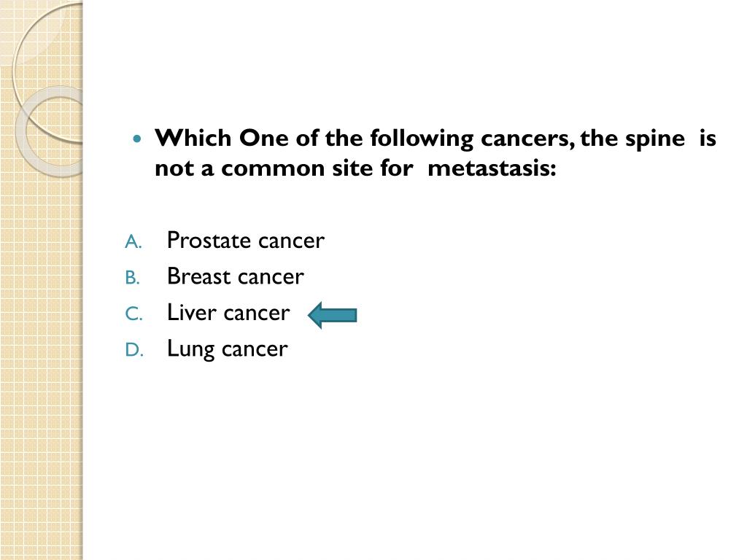Click the word 'cancers,' in the heading

click(528, 139)
